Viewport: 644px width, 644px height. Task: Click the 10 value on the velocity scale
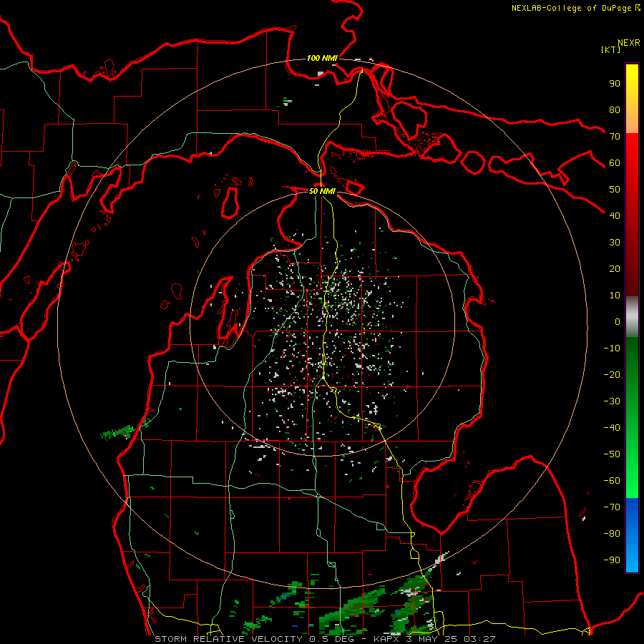615,296
